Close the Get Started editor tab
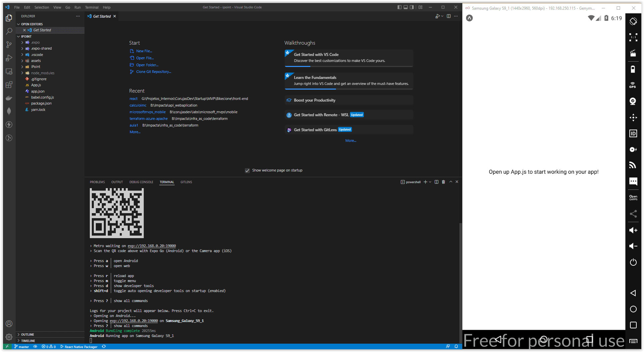The image size is (644, 352). (x=115, y=16)
